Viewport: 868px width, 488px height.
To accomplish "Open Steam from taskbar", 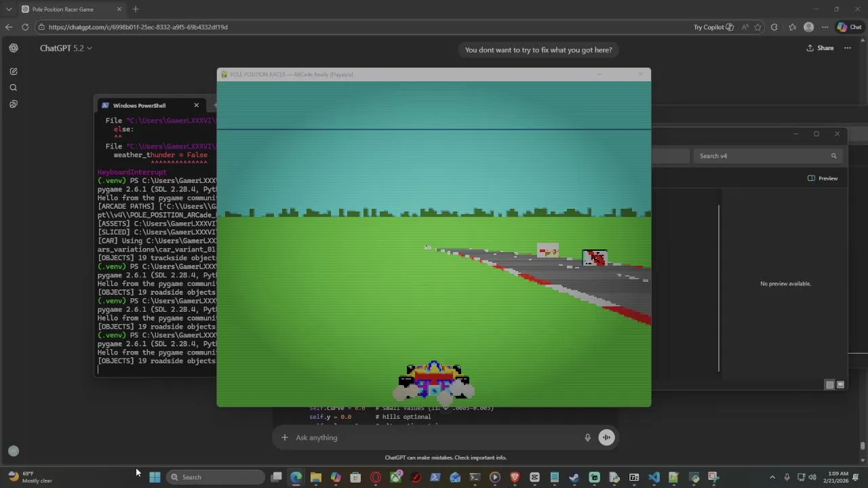I will (x=574, y=477).
